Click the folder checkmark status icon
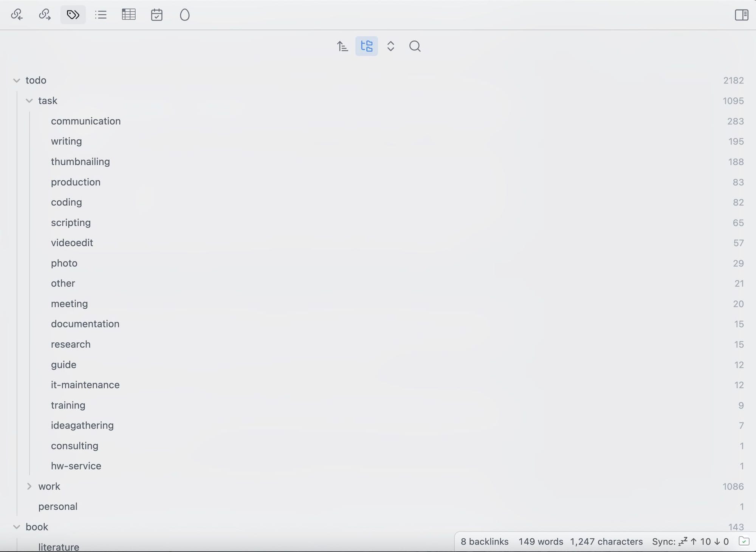 (x=744, y=541)
